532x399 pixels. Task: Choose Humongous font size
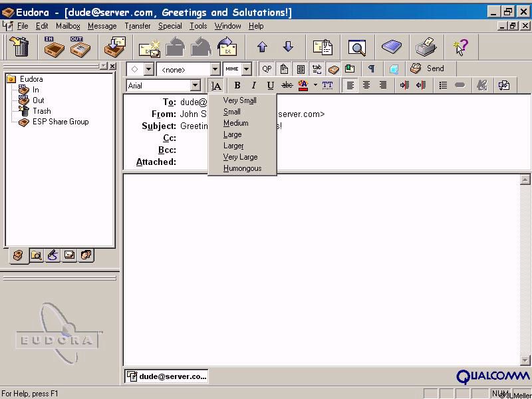click(x=242, y=168)
